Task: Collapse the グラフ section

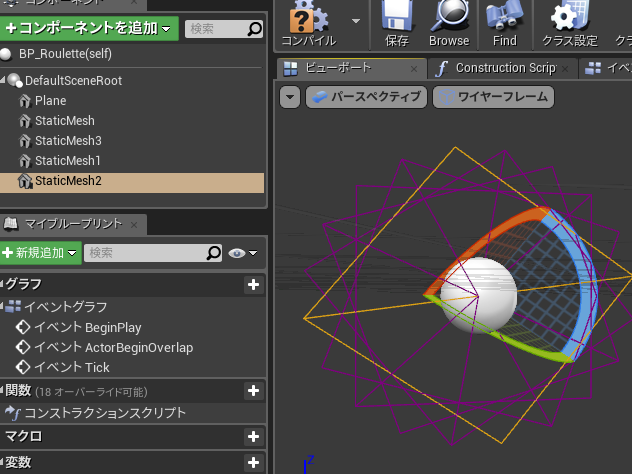Action: point(2,284)
